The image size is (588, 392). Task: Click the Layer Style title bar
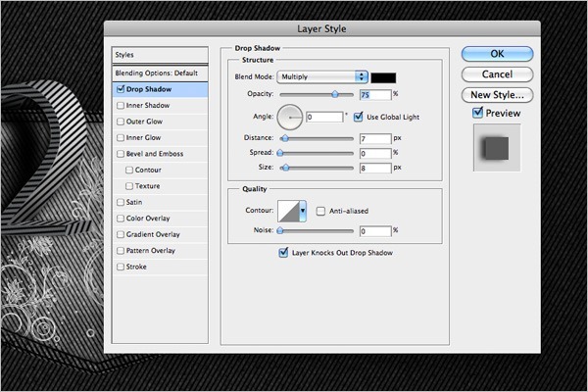tap(322, 28)
